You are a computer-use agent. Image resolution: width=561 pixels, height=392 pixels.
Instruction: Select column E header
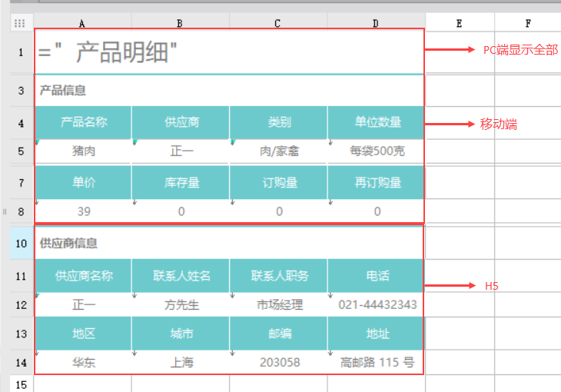[x=460, y=23]
